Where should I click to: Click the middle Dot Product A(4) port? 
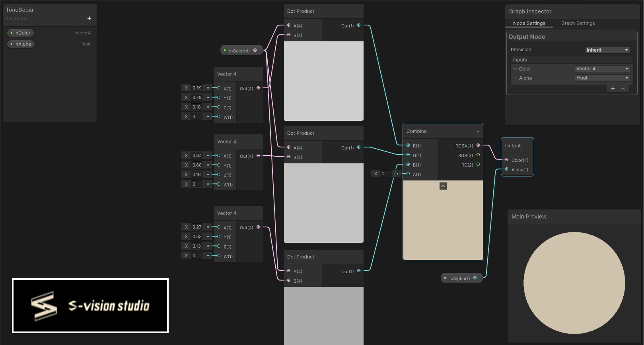289,147
